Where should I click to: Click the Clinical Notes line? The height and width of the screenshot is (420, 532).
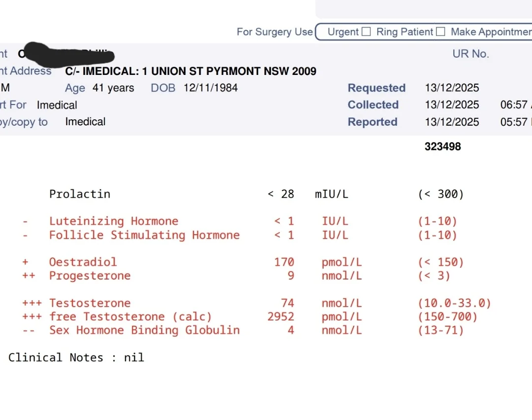76,357
